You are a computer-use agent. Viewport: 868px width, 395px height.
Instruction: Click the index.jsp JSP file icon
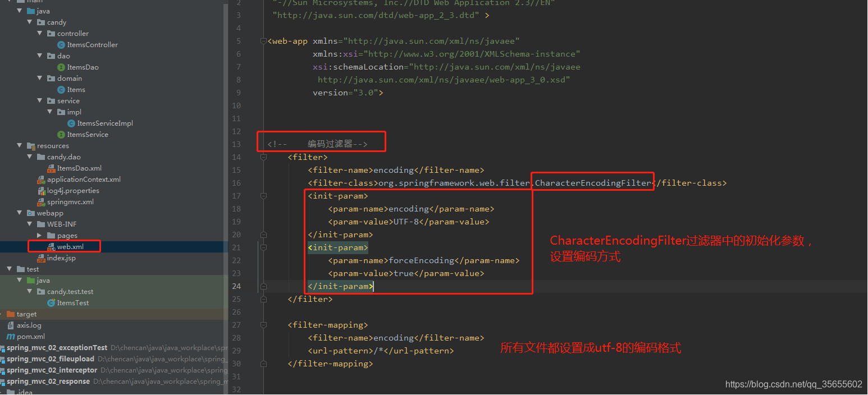click(x=41, y=258)
